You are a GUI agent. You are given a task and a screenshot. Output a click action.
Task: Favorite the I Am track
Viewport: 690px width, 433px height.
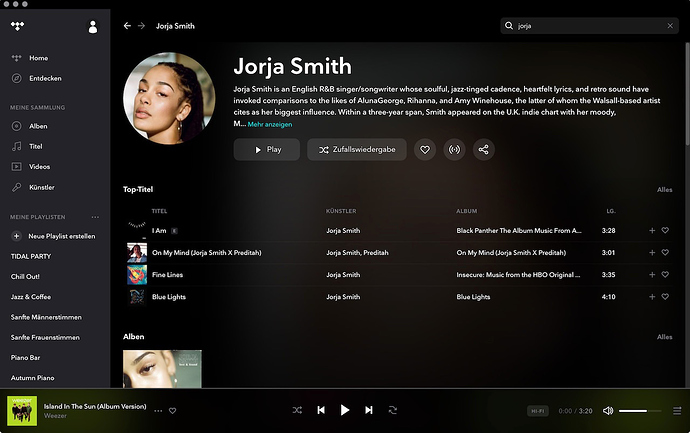[x=665, y=230]
